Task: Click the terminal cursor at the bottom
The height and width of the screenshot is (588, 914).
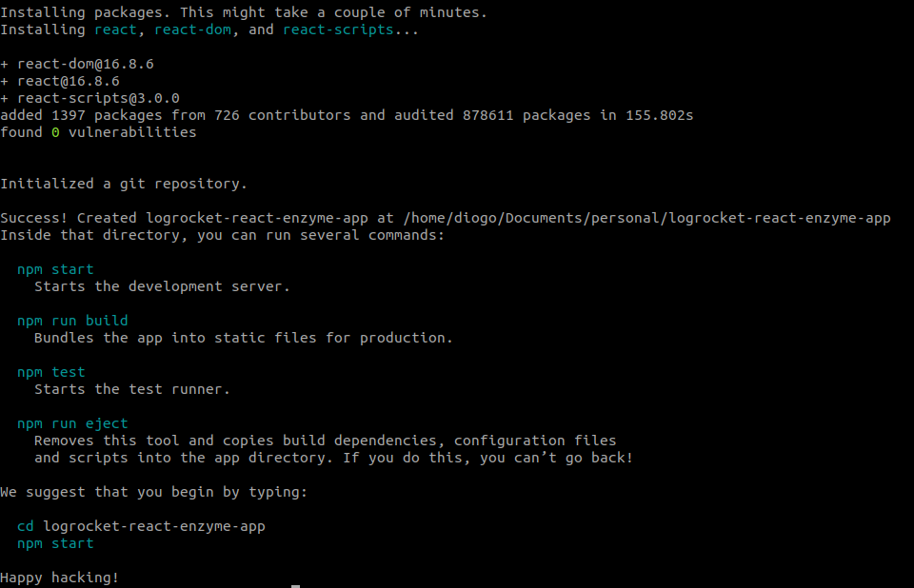Action: coord(295,586)
